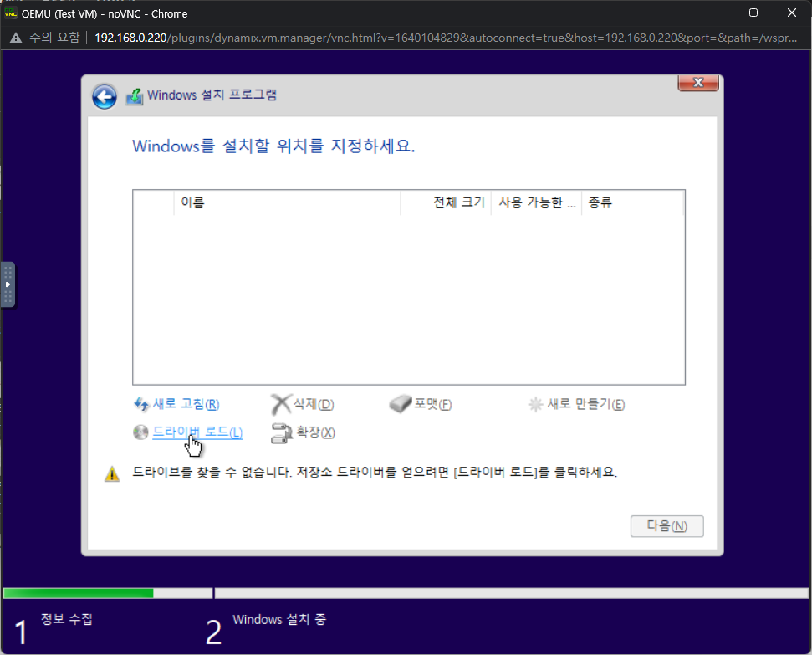Go back with the blue arrow button
This screenshot has width=812, height=655.
[104, 97]
